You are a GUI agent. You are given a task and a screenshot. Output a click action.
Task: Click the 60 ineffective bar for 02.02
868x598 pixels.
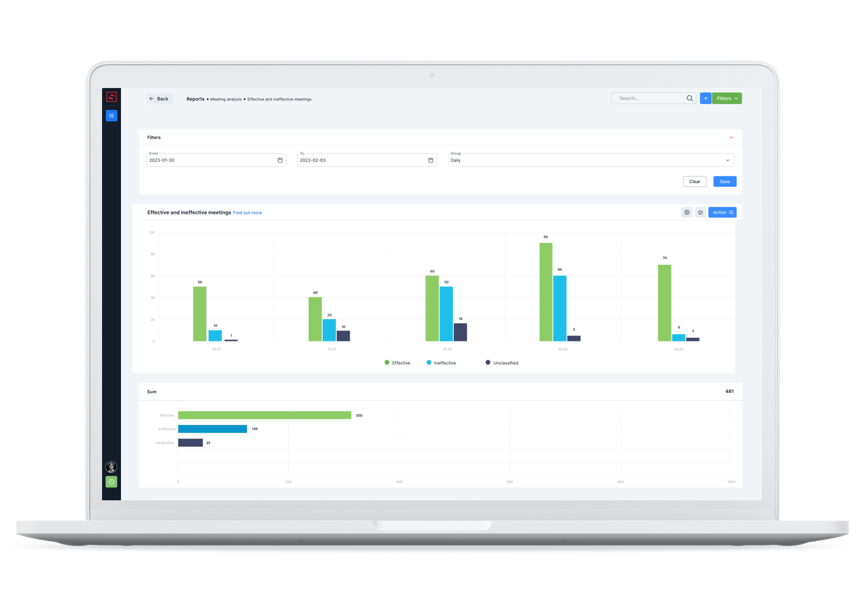tap(560, 308)
